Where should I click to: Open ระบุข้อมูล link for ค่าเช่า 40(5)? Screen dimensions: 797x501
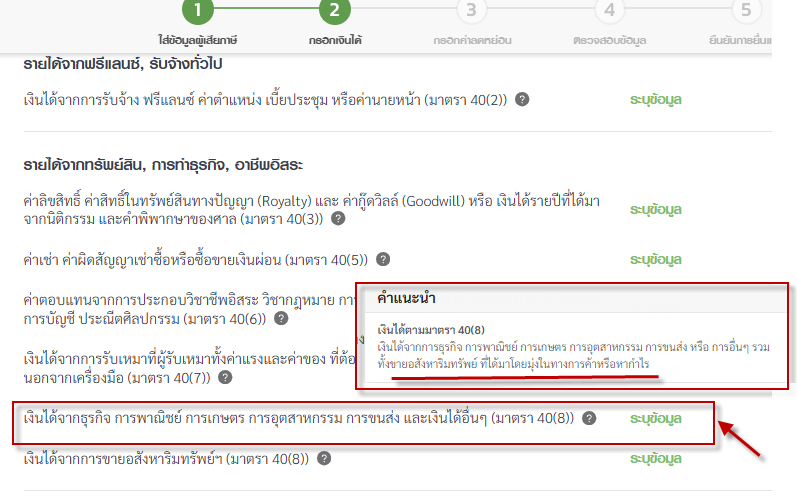[655, 258]
